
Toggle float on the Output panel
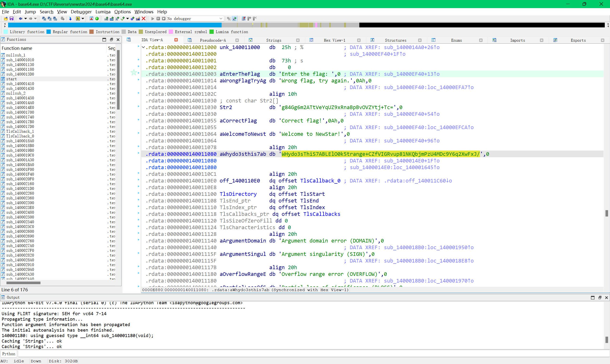(x=600, y=298)
